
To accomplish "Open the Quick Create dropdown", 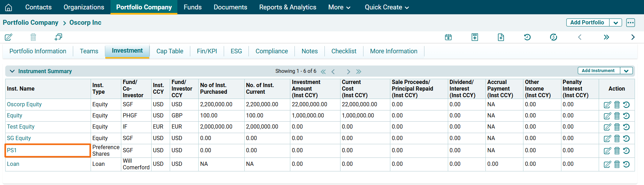I will 386,7.
